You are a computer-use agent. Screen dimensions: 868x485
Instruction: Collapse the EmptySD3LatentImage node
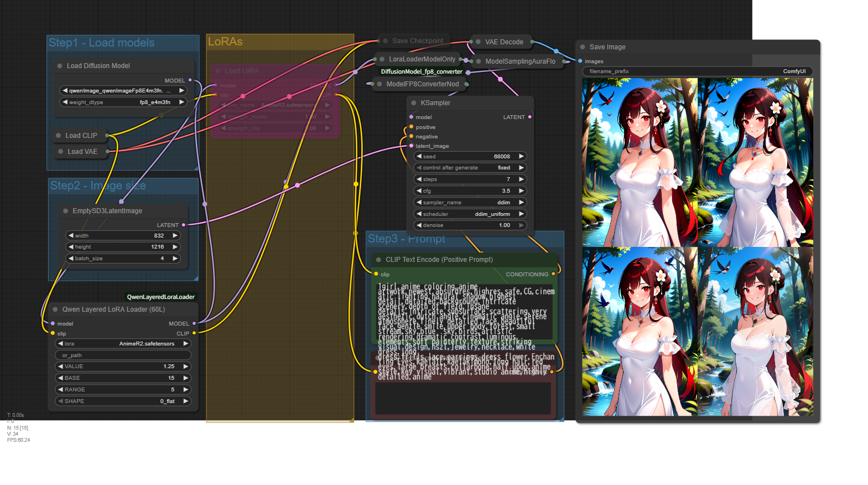[66, 211]
